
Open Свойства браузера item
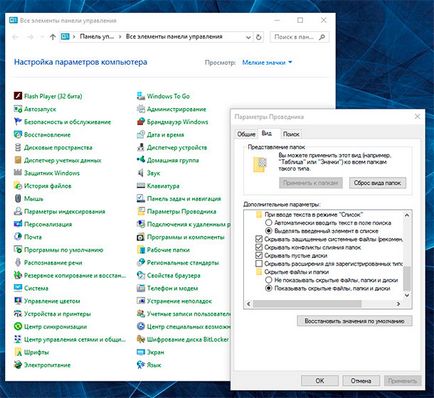tap(174, 275)
